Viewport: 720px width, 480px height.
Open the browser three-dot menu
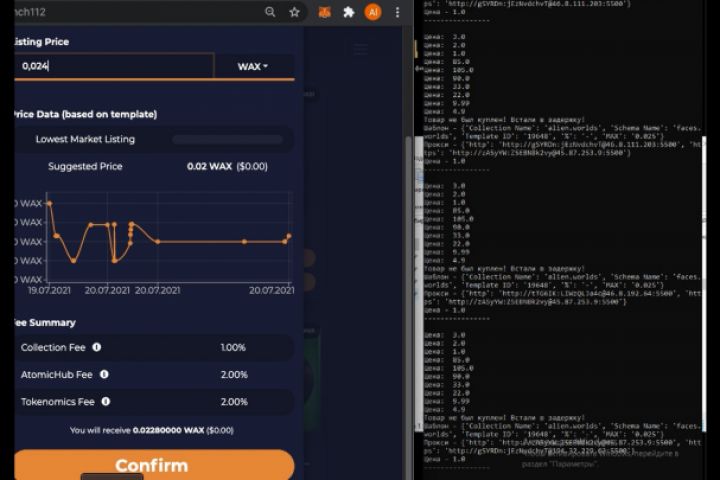tap(397, 12)
